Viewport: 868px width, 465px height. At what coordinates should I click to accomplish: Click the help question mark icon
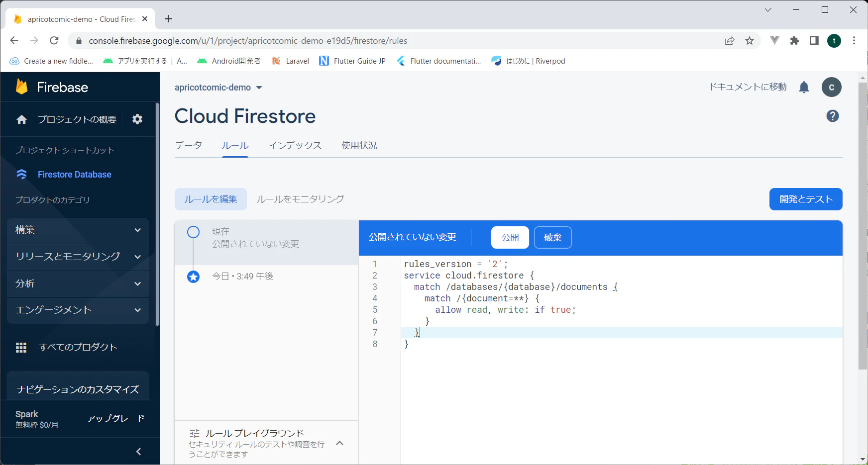coord(833,116)
